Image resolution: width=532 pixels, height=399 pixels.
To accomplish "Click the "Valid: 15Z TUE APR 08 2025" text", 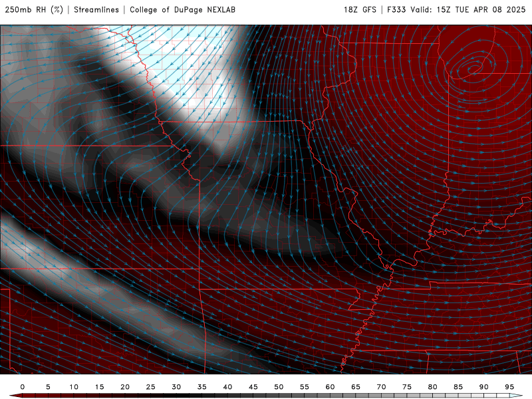I will (x=468, y=10).
